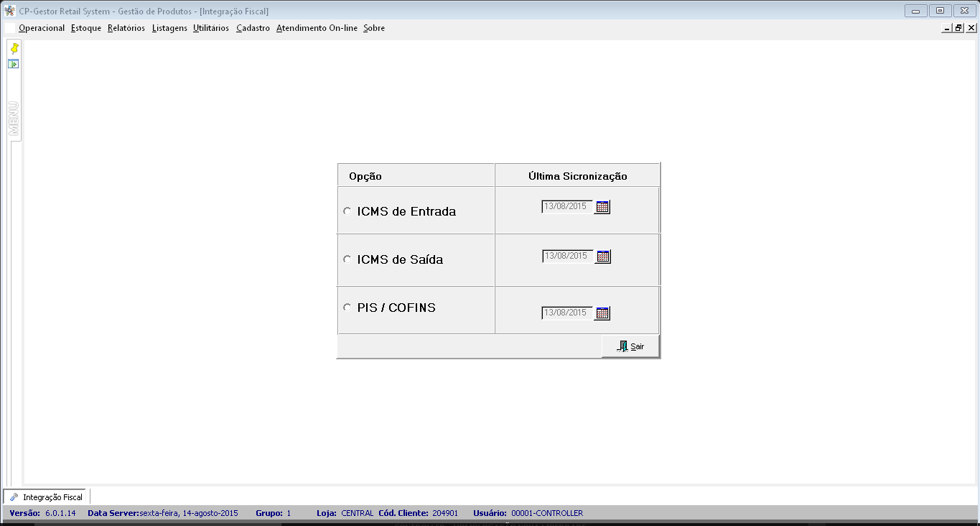The height and width of the screenshot is (526, 980).
Task: Open the Estoque menu
Action: click(86, 28)
